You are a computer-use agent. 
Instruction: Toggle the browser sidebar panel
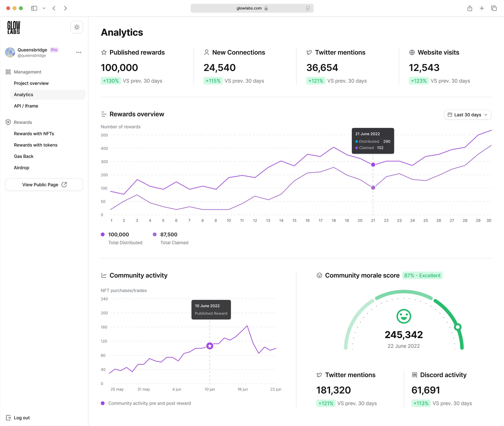point(34,8)
